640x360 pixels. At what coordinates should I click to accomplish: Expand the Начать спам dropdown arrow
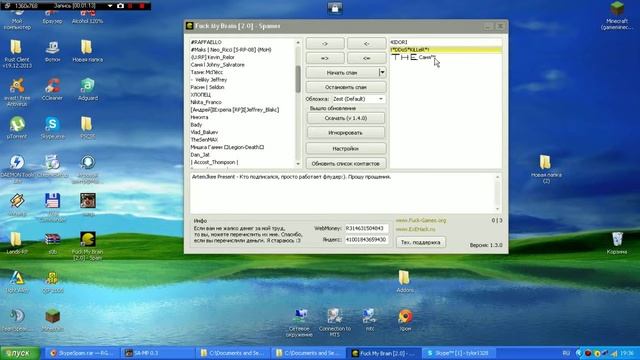tap(382, 72)
